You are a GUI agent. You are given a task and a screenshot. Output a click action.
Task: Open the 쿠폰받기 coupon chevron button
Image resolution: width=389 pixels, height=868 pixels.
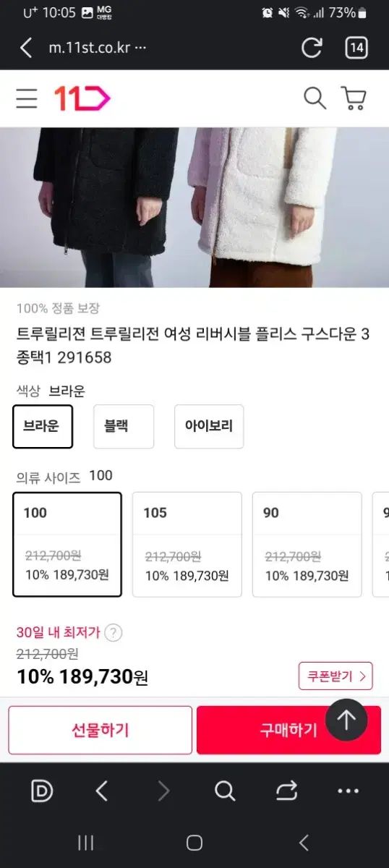(x=335, y=676)
